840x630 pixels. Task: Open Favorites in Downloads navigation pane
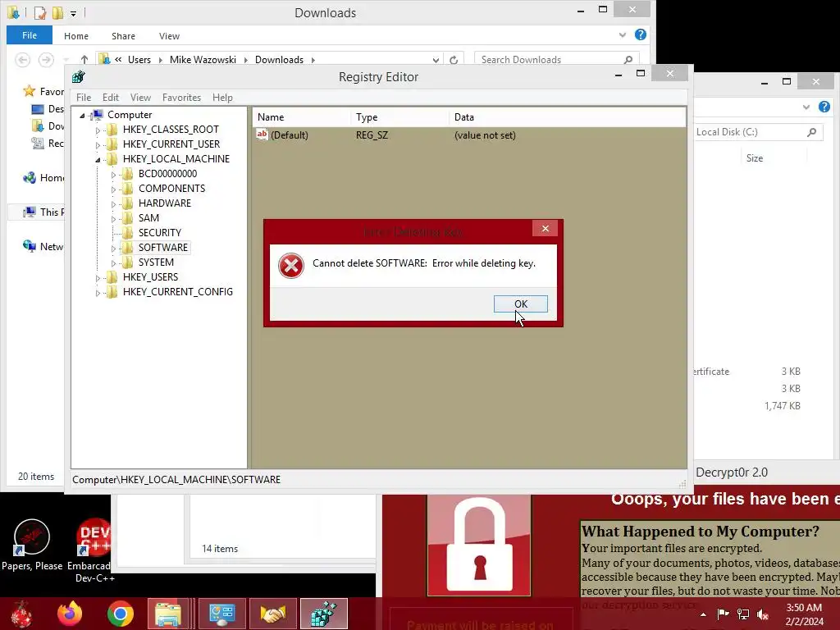click(44, 92)
